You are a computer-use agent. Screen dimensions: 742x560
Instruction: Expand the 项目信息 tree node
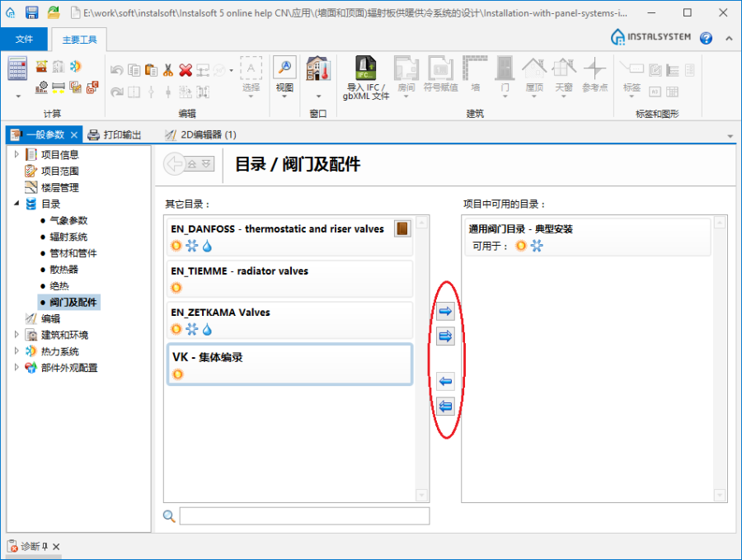(x=16, y=154)
